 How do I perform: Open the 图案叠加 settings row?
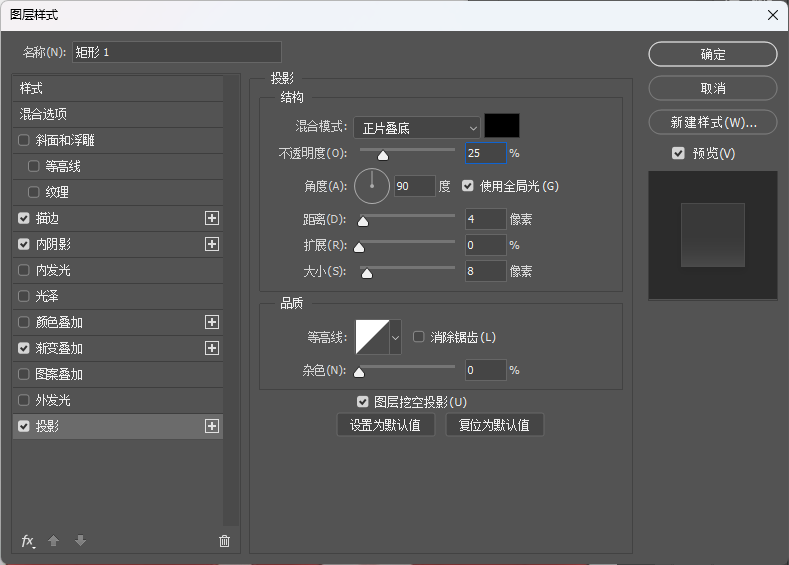click(118, 374)
